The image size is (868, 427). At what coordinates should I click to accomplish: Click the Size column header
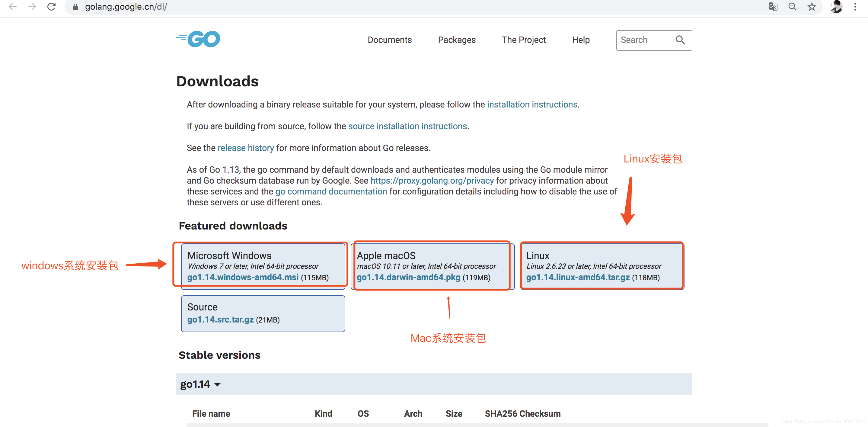coord(454,413)
